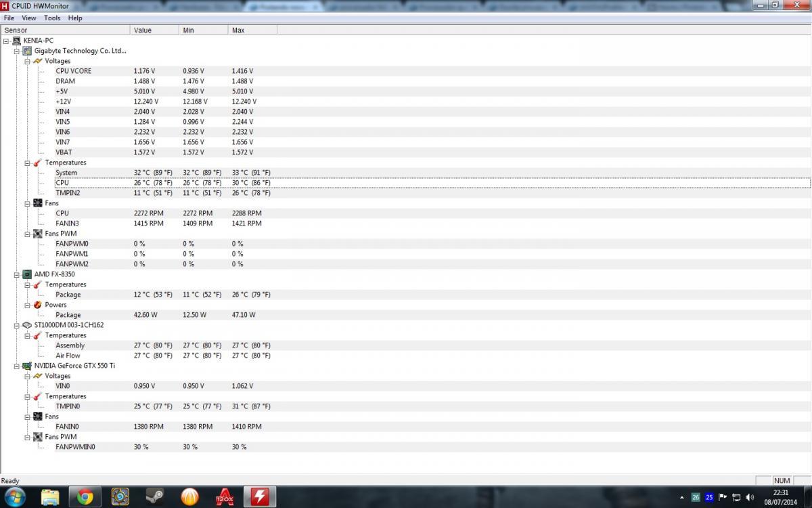Click the Min column header
Image resolution: width=812 pixels, height=508 pixels.
pos(204,30)
